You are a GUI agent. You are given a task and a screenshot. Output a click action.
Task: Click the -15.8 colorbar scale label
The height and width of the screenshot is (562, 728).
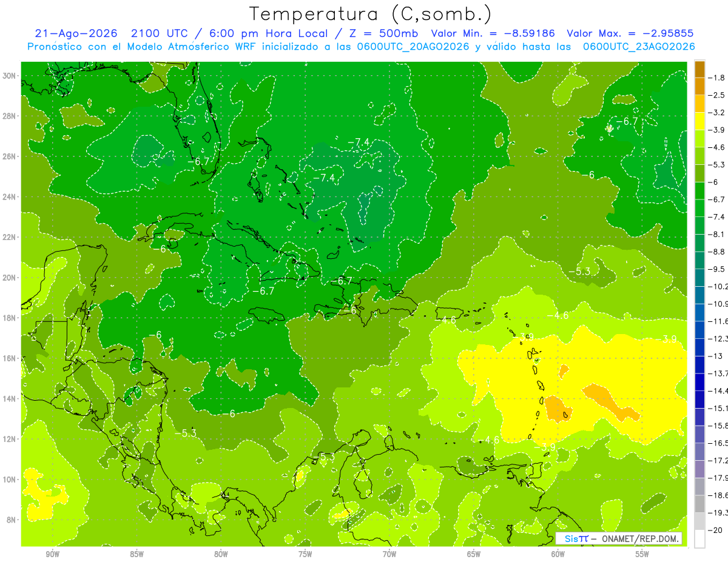tap(719, 426)
